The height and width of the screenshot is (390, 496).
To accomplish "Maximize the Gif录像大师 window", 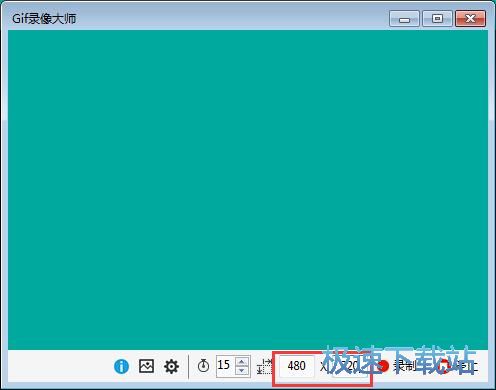I will (x=437, y=19).
